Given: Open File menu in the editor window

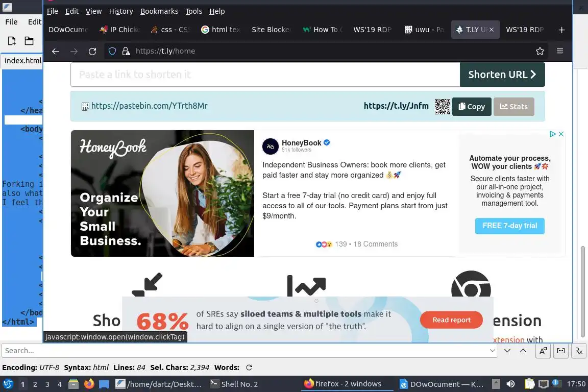Looking at the screenshot, I should (x=11, y=22).
